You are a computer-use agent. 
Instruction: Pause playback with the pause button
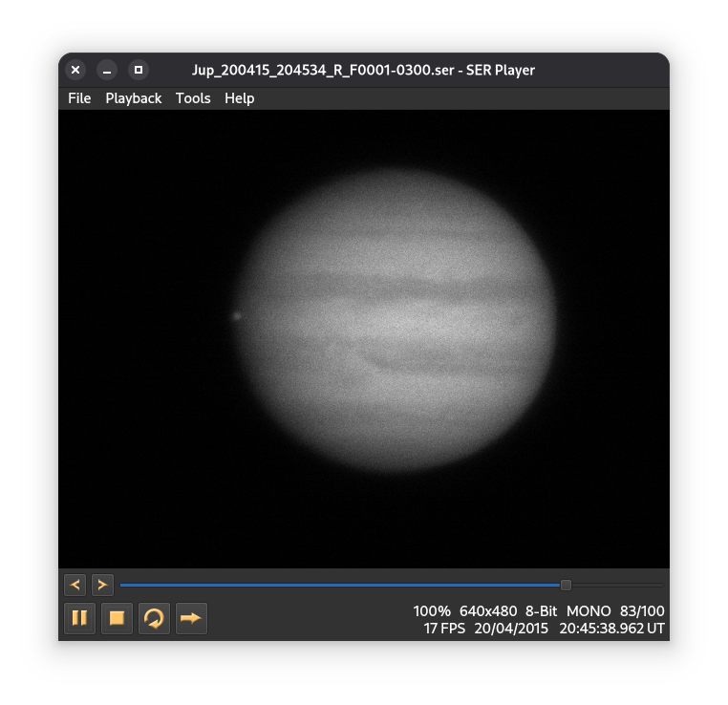tap(80, 618)
